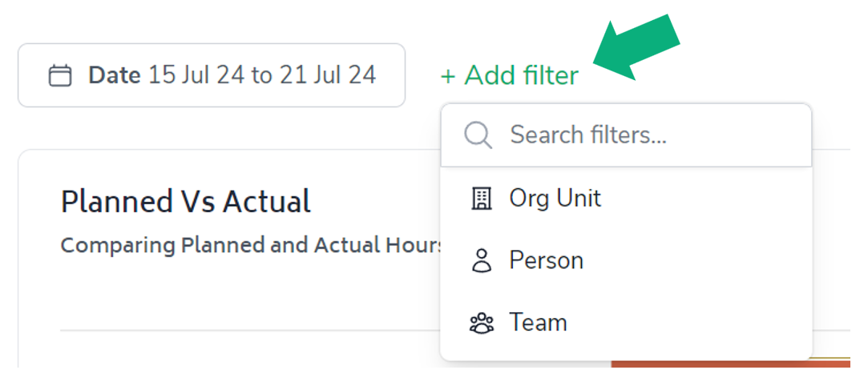Screen dimensions: 868x378
Task: Click the bold Date label
Action: click(x=115, y=75)
